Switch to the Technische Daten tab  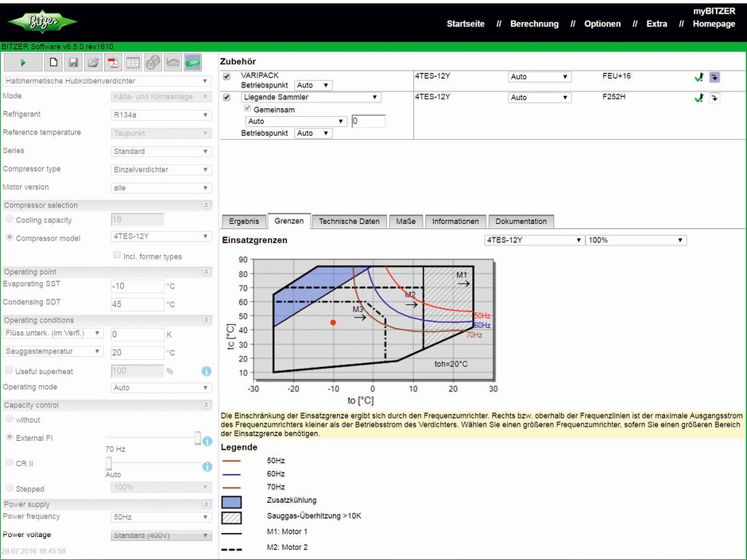349,222
